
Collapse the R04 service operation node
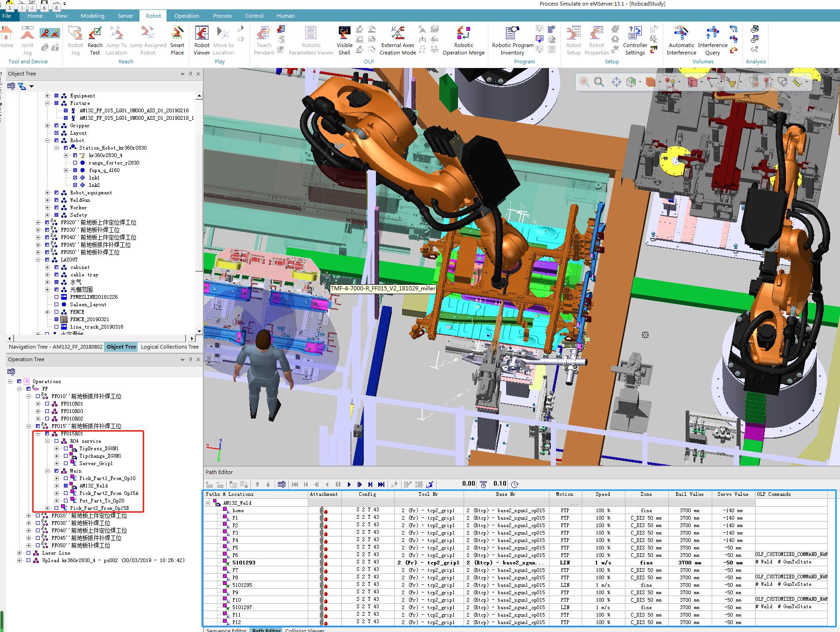point(47,441)
